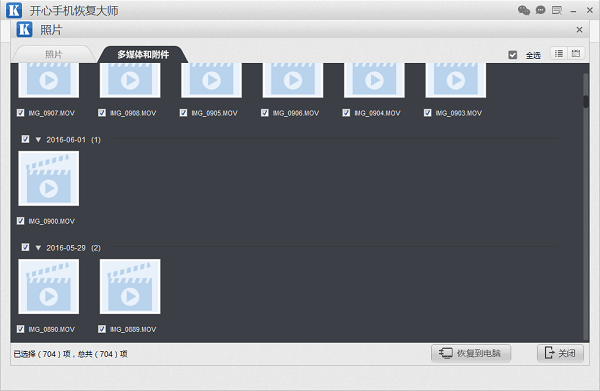Open the IMG_0906.MOV video thumbnail

click(x=293, y=80)
